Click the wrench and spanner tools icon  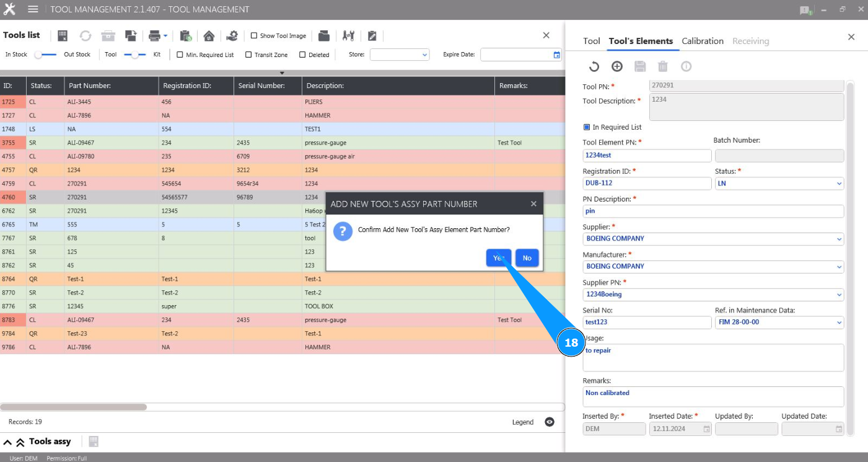click(x=348, y=36)
